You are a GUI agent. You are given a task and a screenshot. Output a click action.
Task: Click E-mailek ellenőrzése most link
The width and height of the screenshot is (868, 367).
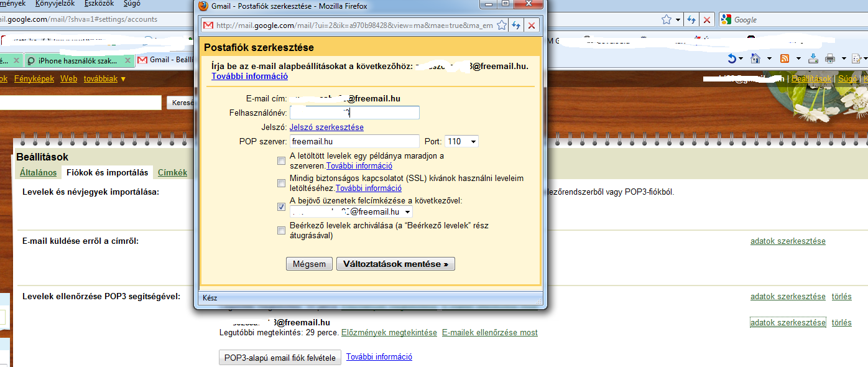pyautogui.click(x=490, y=333)
